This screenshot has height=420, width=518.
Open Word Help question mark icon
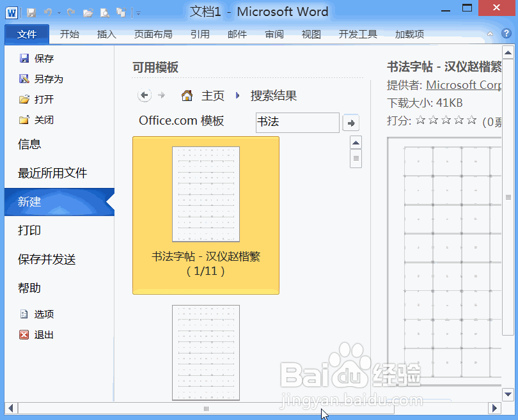tap(506, 33)
